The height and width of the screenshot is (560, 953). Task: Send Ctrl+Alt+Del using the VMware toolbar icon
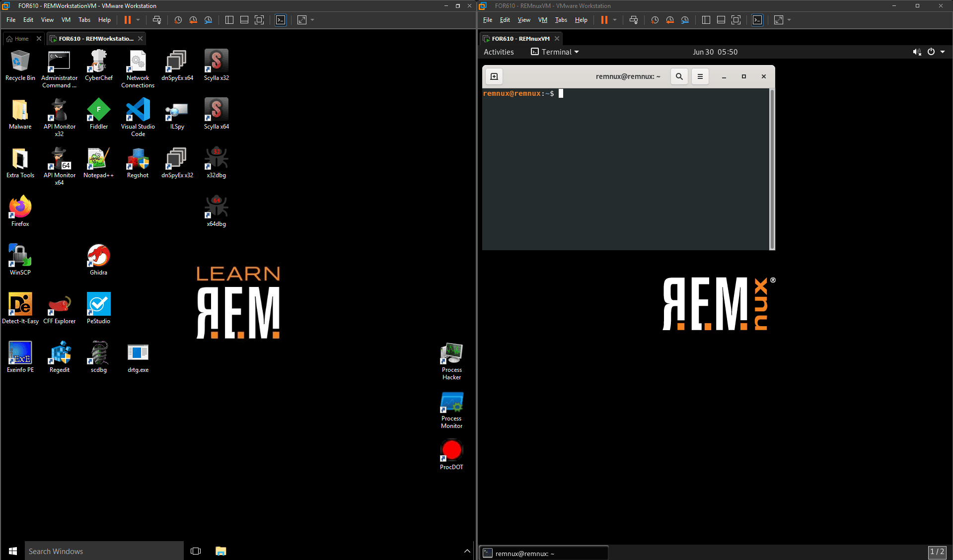(157, 20)
